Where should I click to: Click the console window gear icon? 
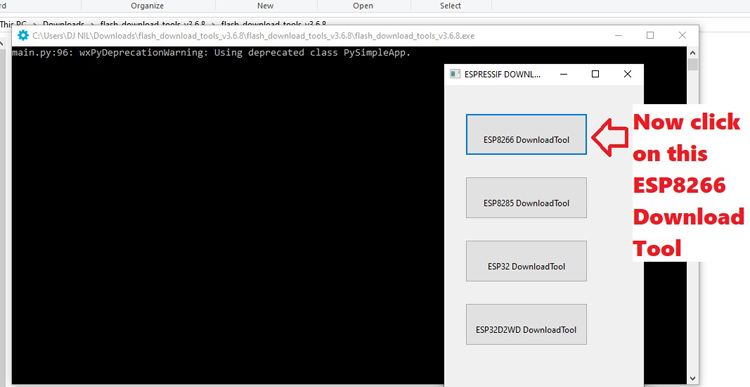pyautogui.click(x=23, y=35)
